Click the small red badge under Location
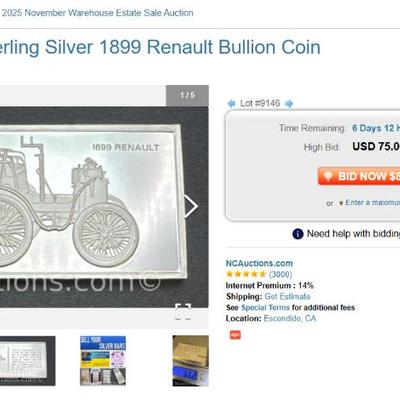 pos(235,335)
